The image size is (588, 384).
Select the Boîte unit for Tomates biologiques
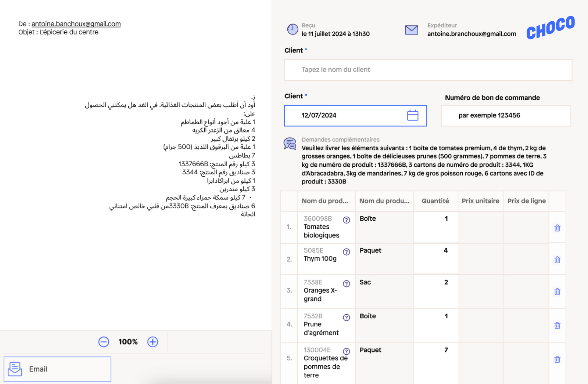pyautogui.click(x=384, y=227)
